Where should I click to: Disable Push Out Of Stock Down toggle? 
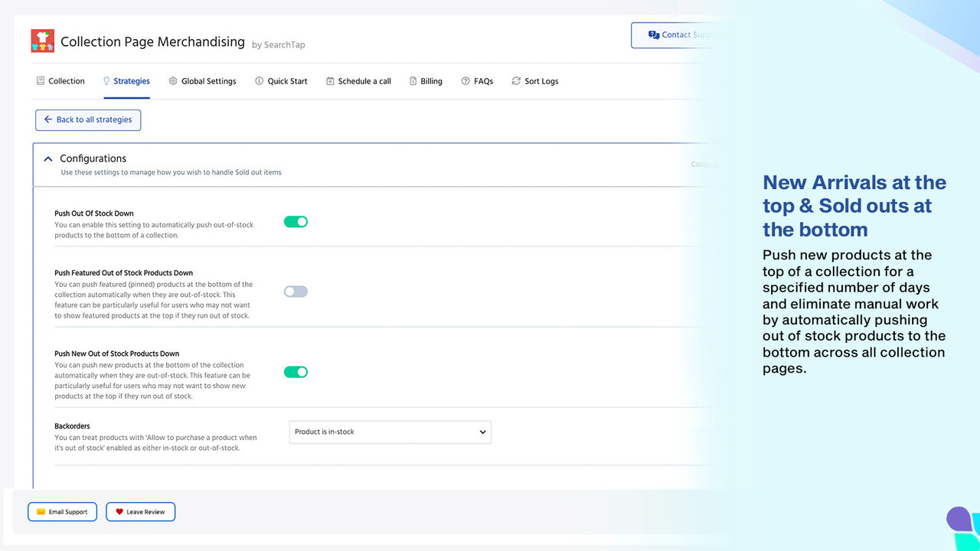point(296,222)
